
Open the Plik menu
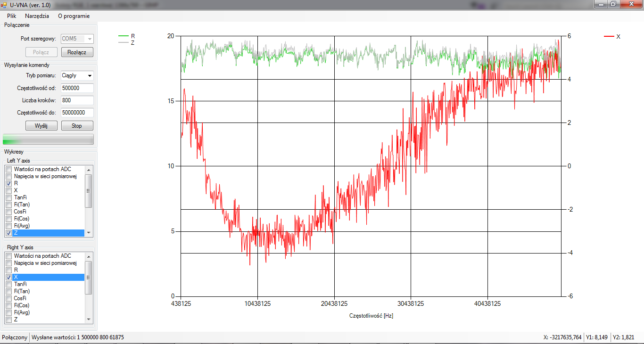click(x=11, y=16)
